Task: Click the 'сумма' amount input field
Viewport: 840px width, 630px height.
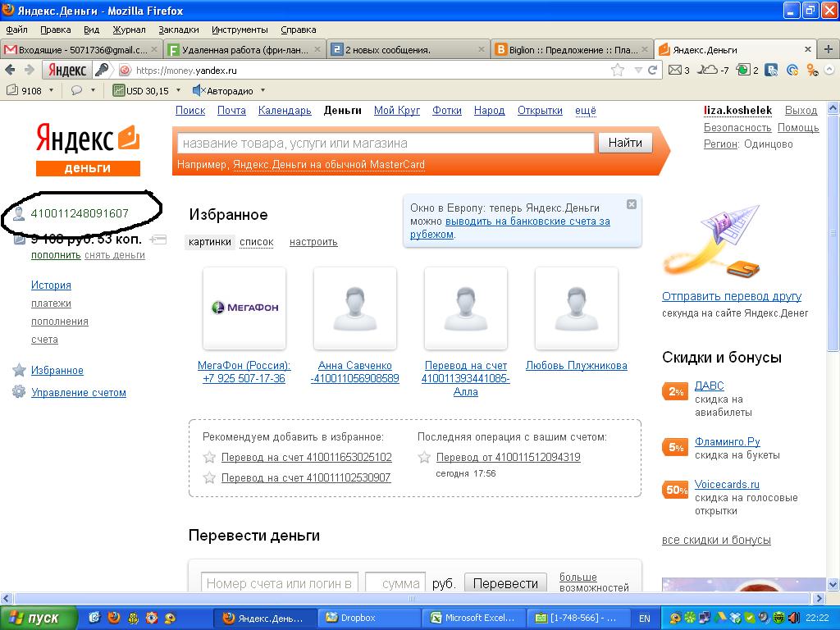Action: coord(395,583)
